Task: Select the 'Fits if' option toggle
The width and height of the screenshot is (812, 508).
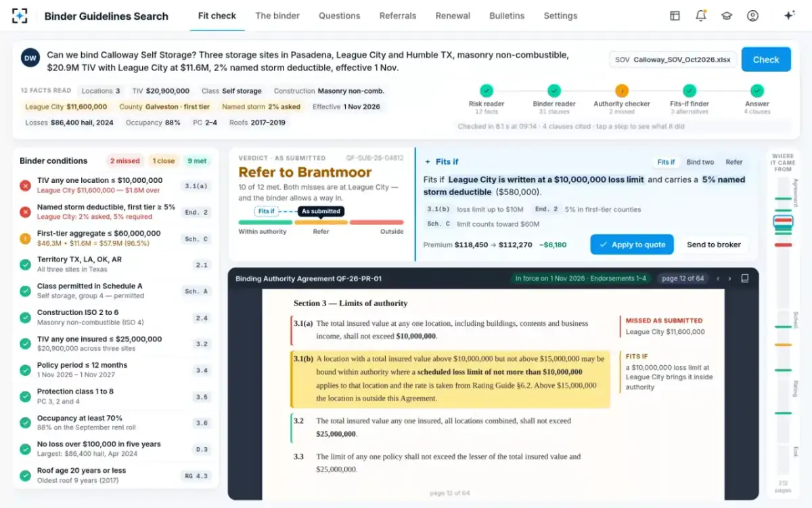Action: pyautogui.click(x=666, y=162)
